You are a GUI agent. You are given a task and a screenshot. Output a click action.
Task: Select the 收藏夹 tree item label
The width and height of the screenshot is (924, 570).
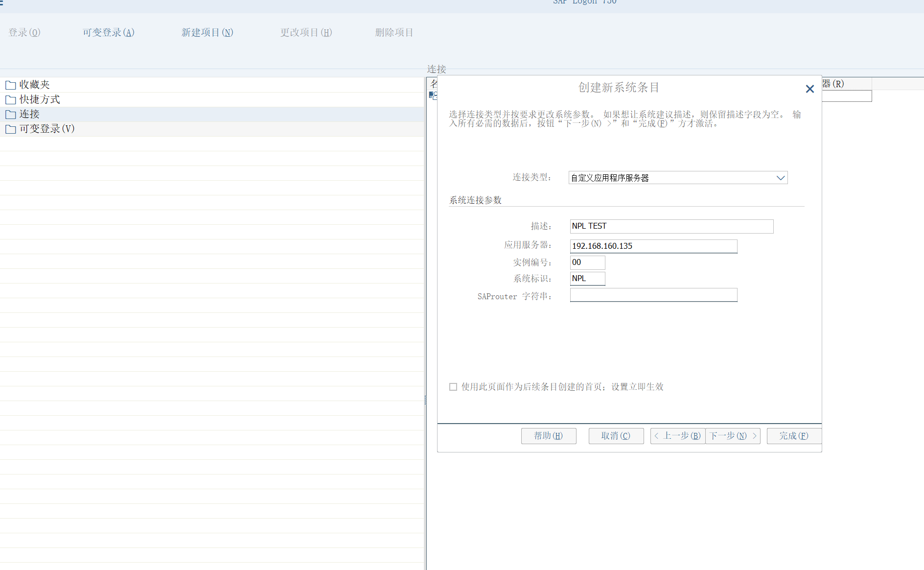click(34, 85)
